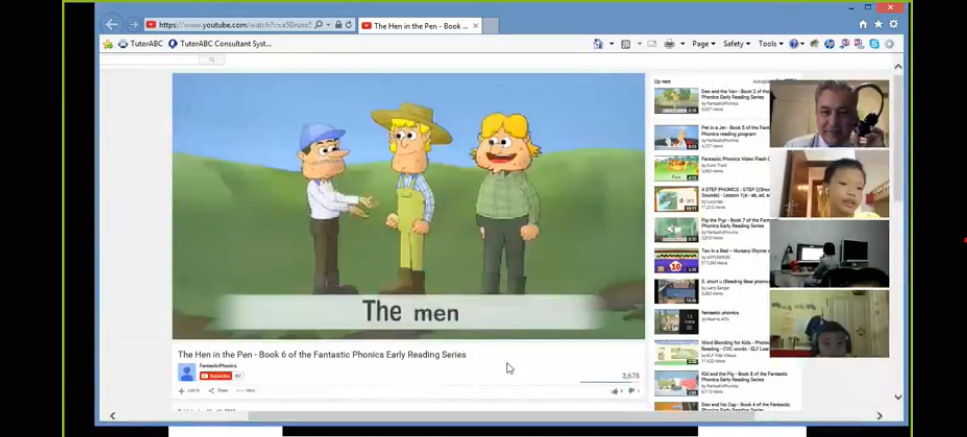Viewport: 967px width, 437px height.
Task: Click the FantasticPhonics channel avatar
Action: click(187, 372)
